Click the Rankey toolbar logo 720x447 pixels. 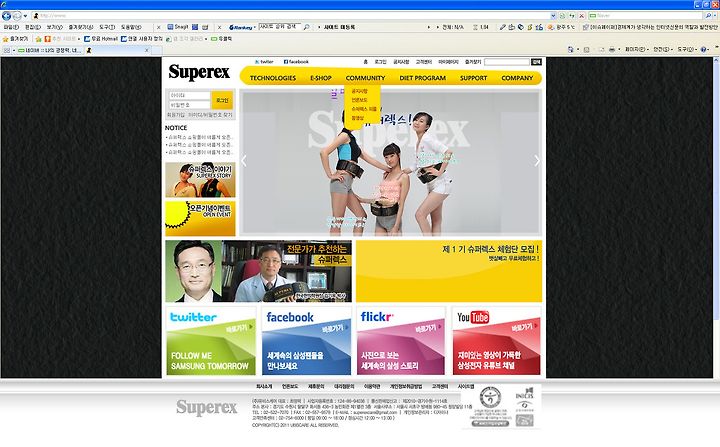tap(241, 28)
